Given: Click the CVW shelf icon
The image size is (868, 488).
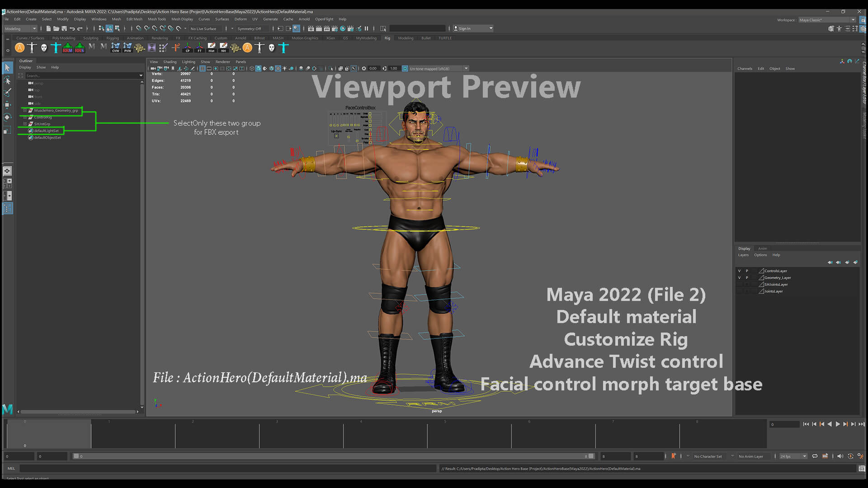Looking at the screenshot, I should [x=116, y=47].
